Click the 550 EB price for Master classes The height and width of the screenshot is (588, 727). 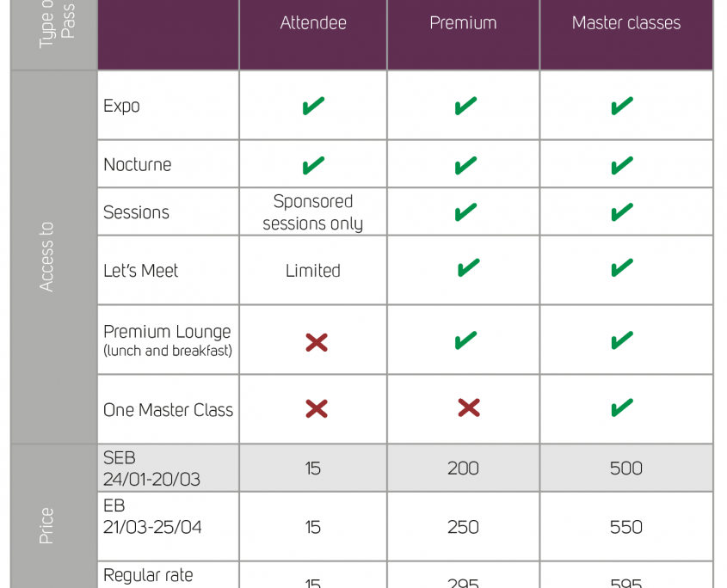tap(626, 527)
